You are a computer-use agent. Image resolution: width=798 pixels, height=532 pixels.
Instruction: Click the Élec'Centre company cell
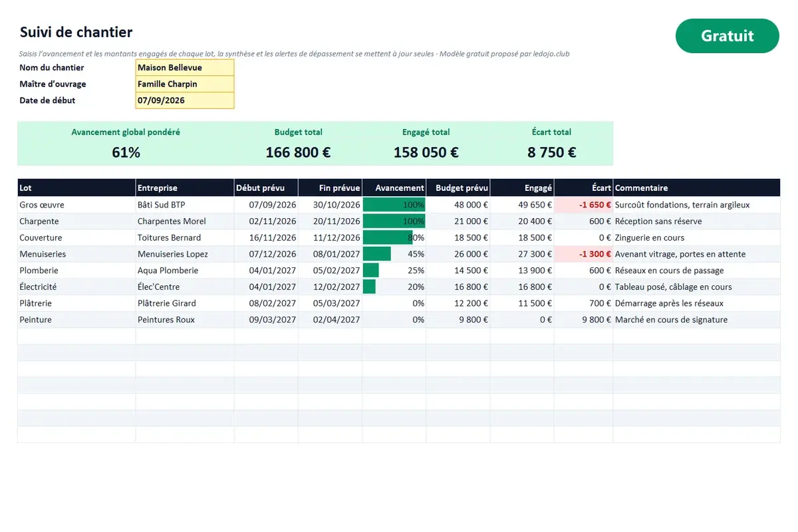(185, 287)
